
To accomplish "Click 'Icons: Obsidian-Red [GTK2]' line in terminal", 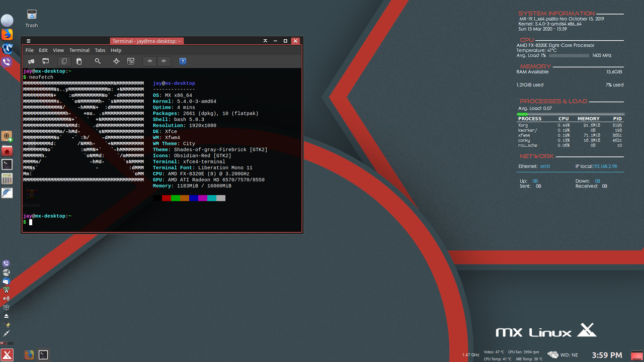I will tap(192, 156).
